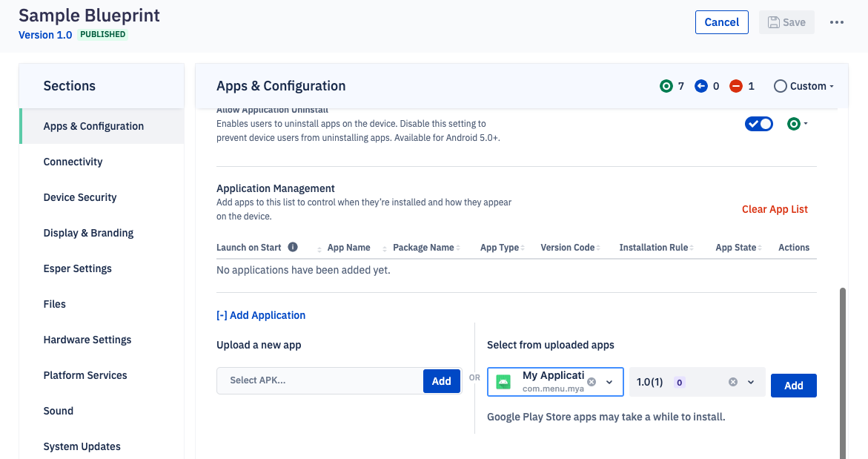Disable the Allow Application Uninstall toggle
The height and width of the screenshot is (459, 868).
(x=758, y=124)
